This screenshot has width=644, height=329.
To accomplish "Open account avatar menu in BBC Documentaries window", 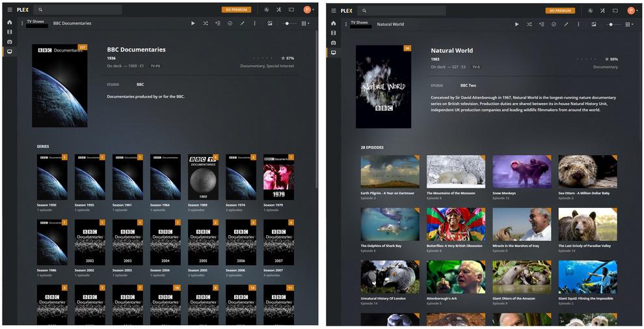I will click(308, 10).
